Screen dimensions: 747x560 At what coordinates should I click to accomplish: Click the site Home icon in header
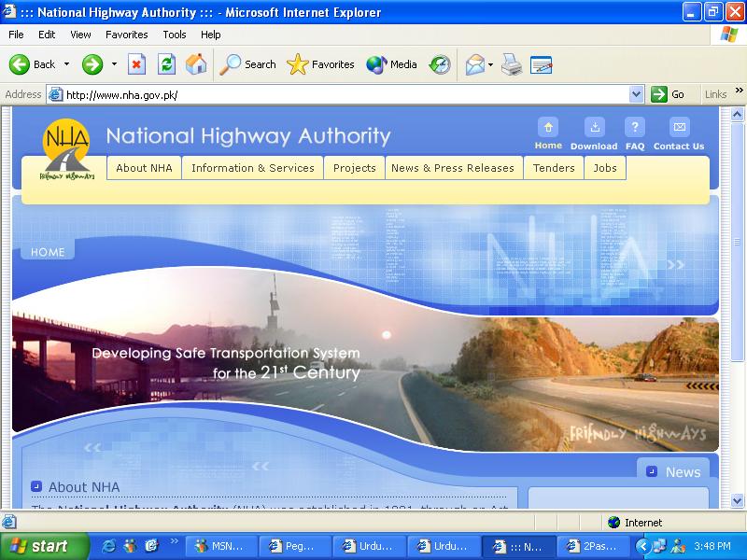click(548, 127)
